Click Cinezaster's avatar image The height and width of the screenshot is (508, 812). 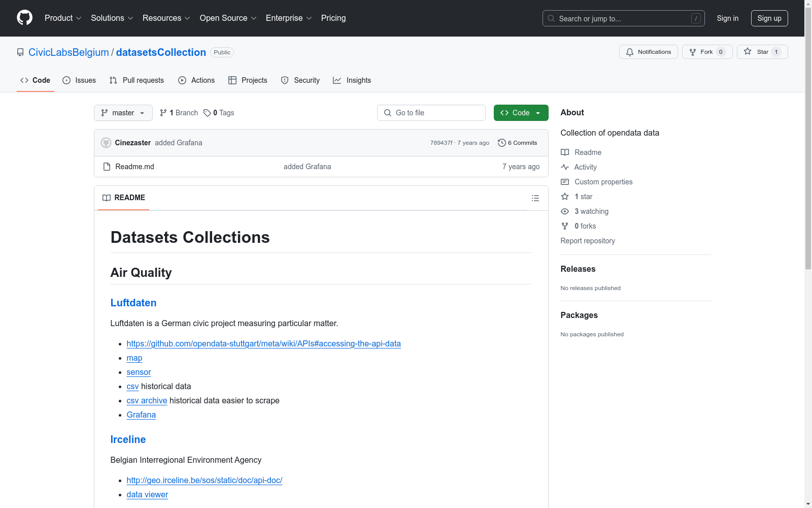pyautogui.click(x=106, y=143)
